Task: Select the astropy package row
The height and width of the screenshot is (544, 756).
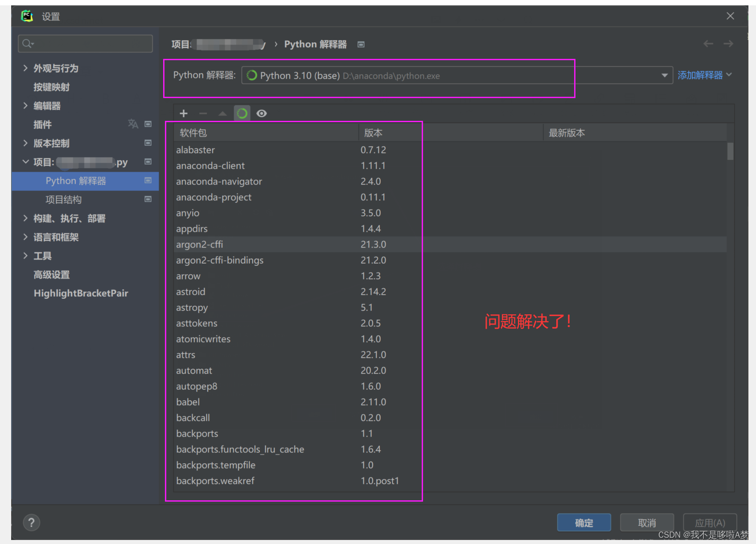Action: point(450,307)
